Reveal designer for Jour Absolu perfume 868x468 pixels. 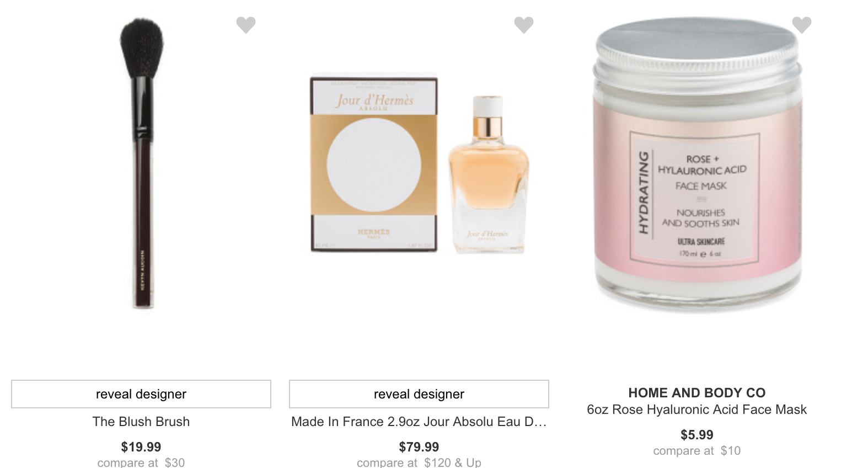click(419, 394)
